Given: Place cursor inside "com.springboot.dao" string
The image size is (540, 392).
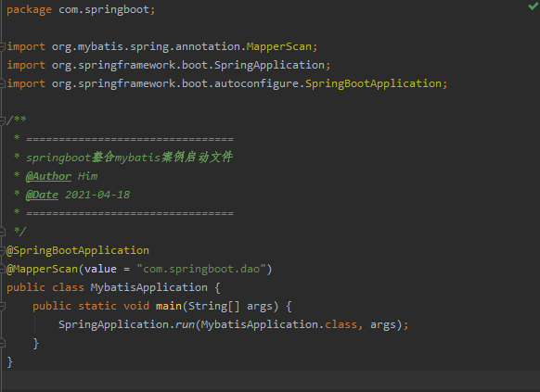Looking at the screenshot, I should [x=201, y=269].
